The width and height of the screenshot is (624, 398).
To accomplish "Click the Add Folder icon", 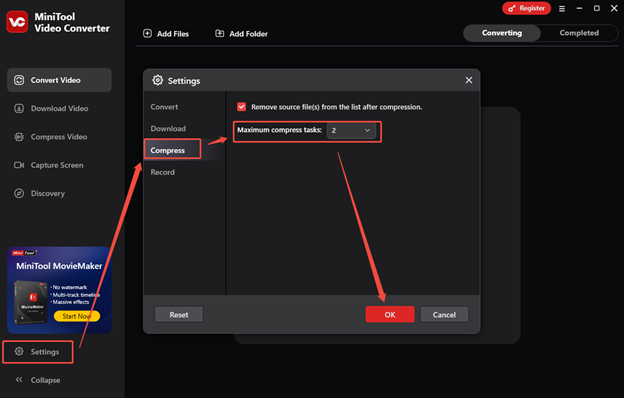I will pos(220,33).
